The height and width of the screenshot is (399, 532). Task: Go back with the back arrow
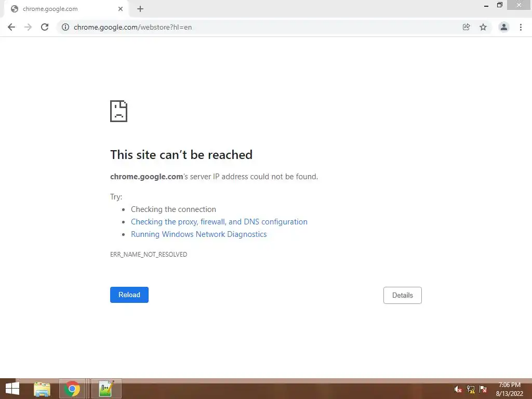point(11,27)
